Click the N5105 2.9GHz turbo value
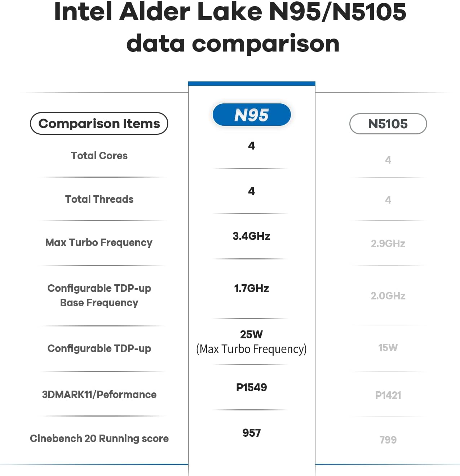Screen dimensions: 460x476 tap(388, 244)
